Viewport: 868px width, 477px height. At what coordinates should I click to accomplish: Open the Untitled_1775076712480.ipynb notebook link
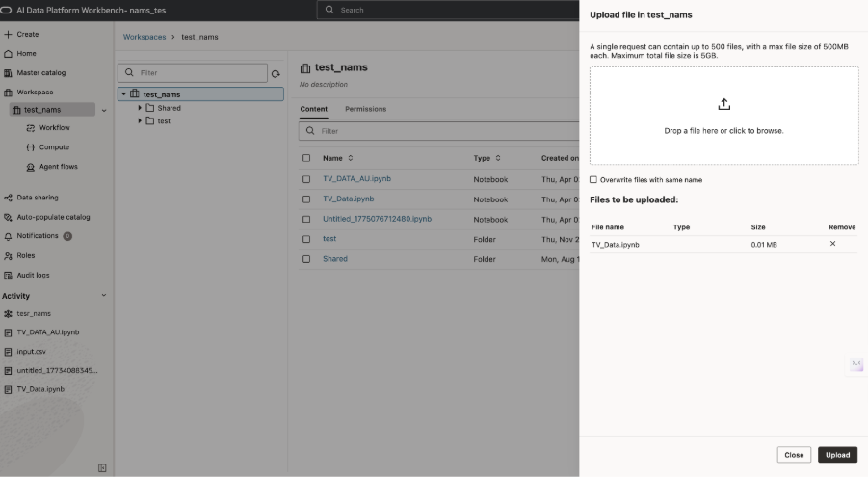tap(377, 219)
